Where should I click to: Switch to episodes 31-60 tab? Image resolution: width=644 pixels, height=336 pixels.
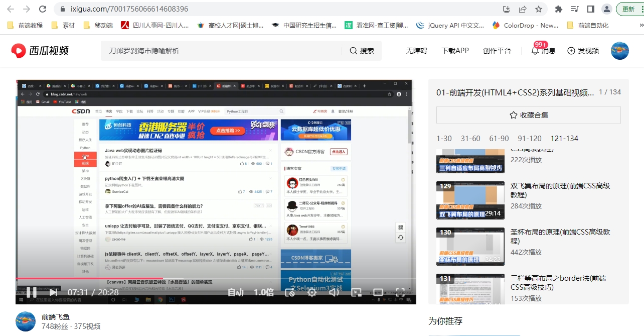point(470,139)
